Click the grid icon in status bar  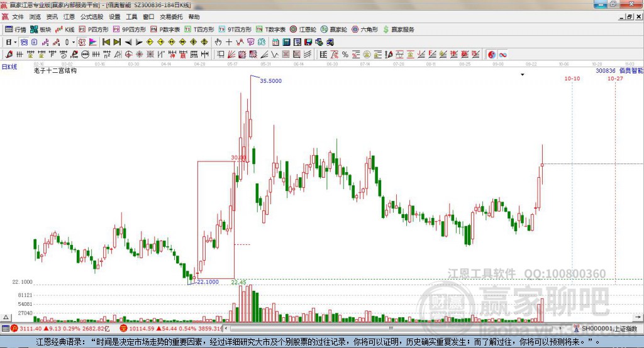(x=5, y=329)
